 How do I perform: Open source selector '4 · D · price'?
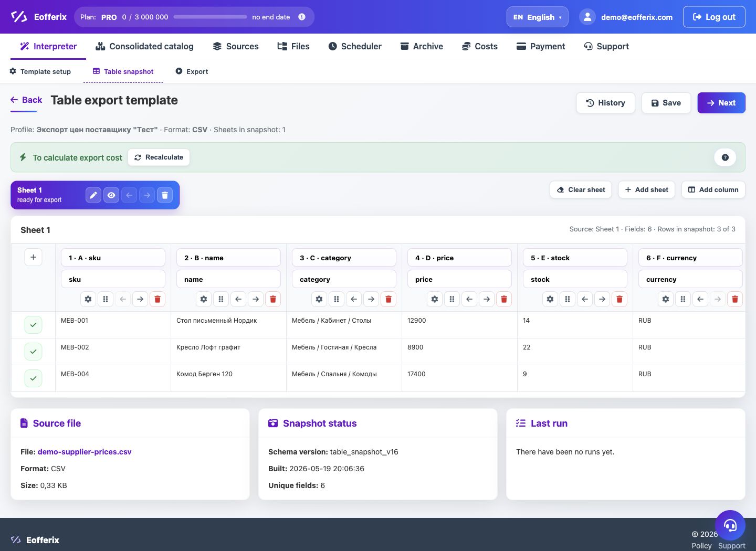pyautogui.click(x=459, y=258)
